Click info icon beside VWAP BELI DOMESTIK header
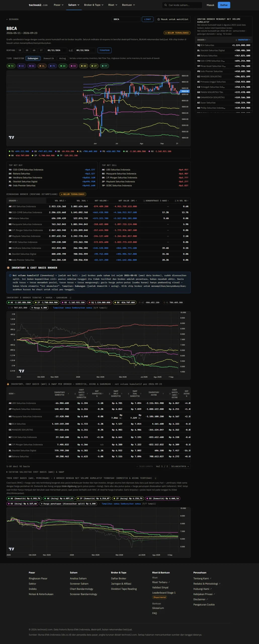Viewport: 259px width, 644px height. [110, 394]
